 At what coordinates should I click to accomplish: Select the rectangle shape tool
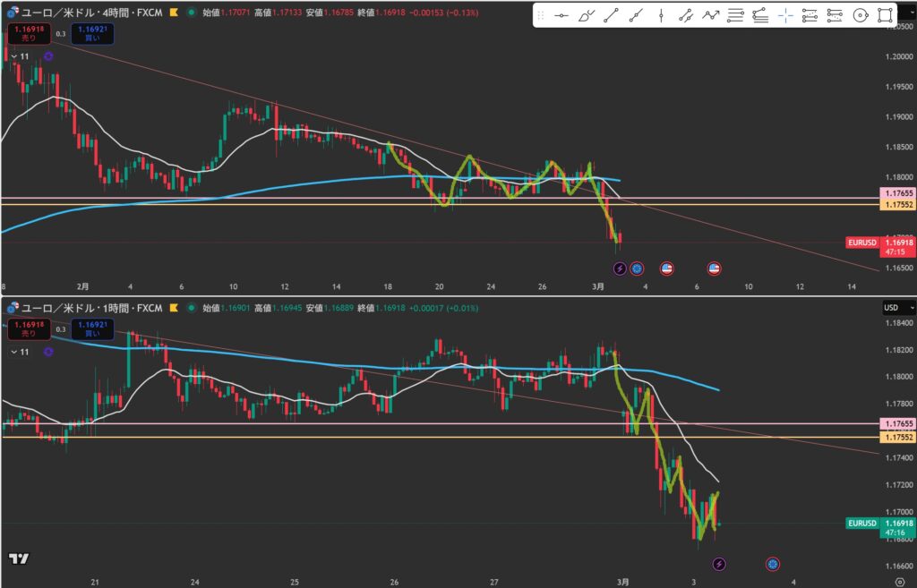(886, 15)
